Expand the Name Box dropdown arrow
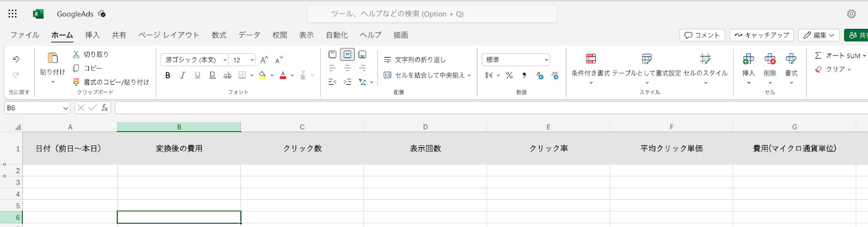 point(66,108)
